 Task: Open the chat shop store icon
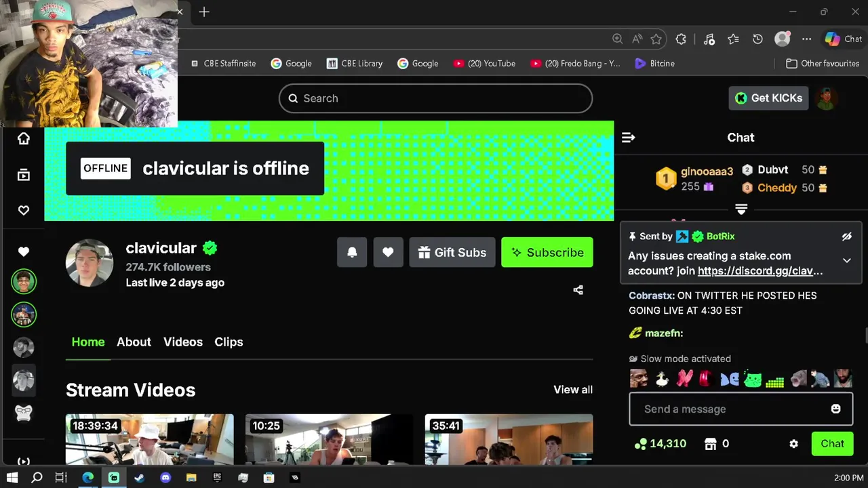tap(710, 444)
